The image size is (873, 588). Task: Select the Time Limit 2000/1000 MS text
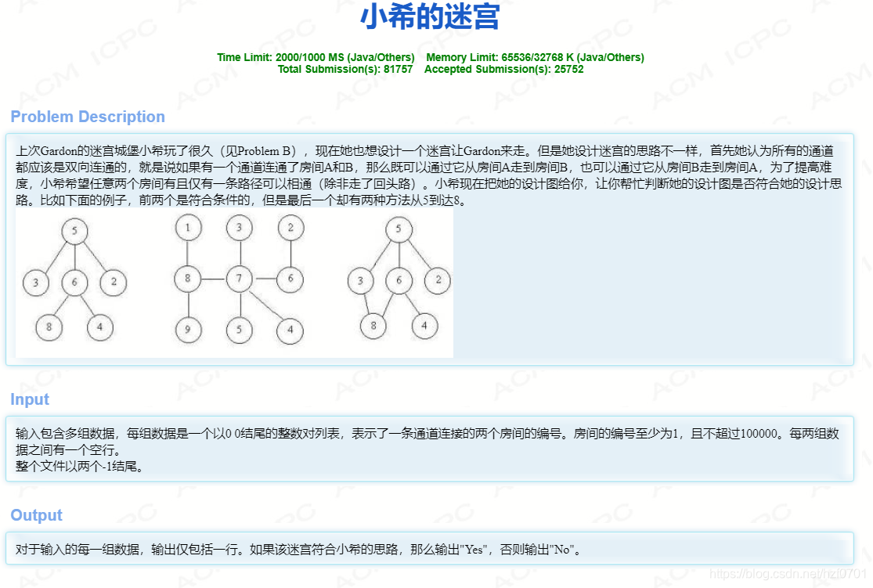316,57
